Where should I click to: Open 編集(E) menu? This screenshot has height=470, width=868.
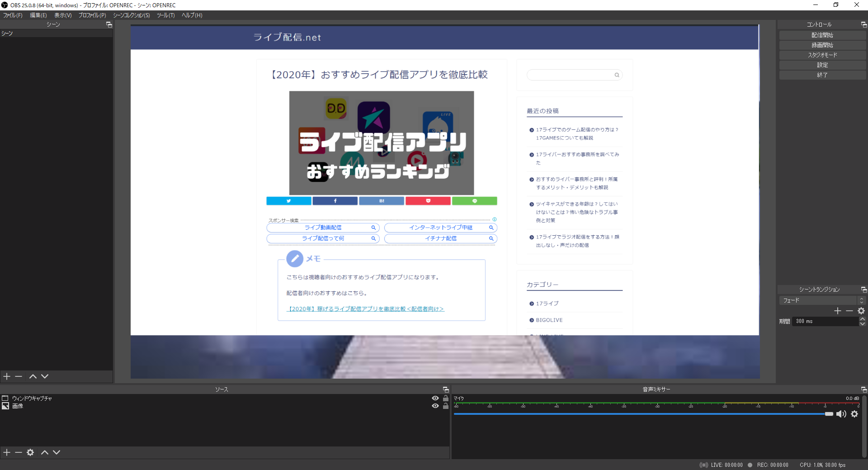click(x=38, y=15)
